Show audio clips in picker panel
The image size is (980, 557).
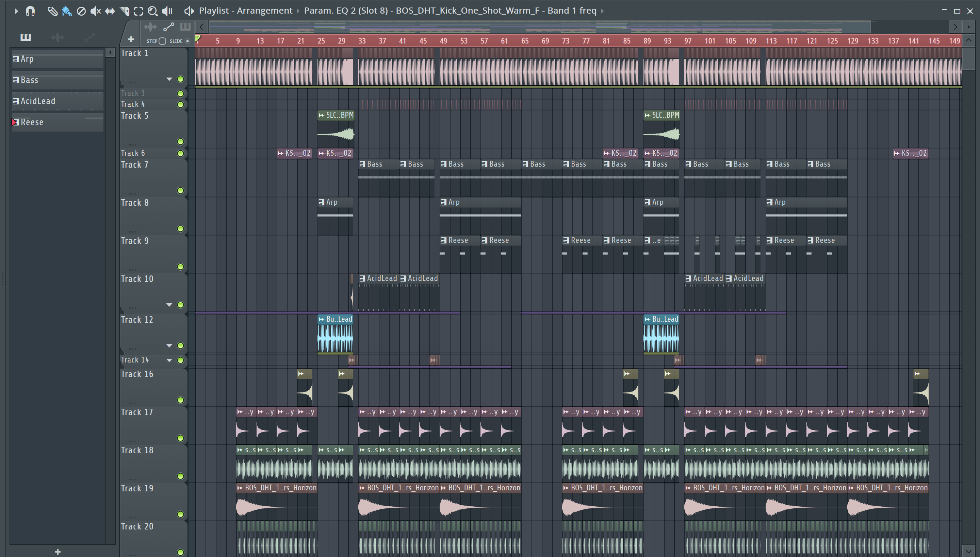coord(58,37)
